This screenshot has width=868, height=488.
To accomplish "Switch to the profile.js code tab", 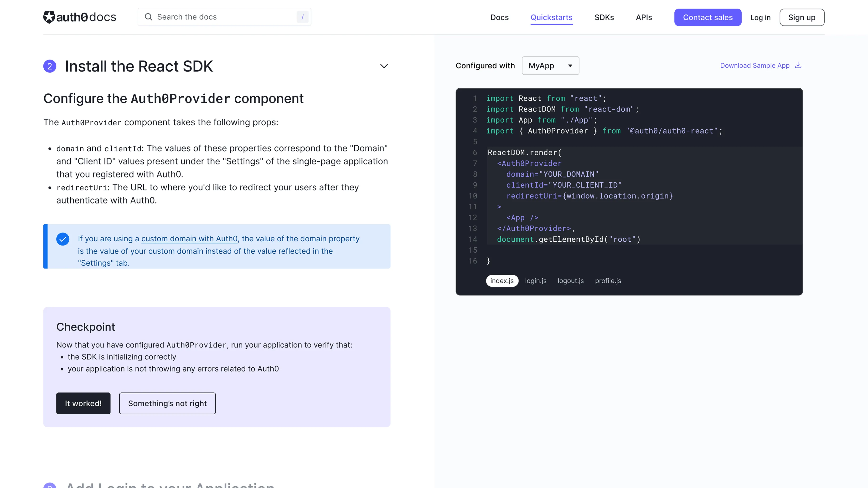I will tap(608, 280).
